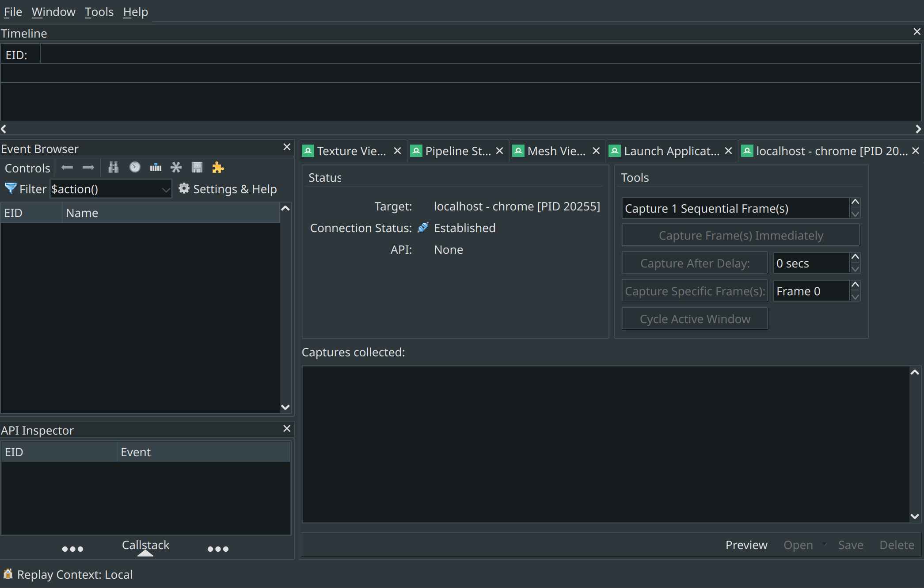
Task: Click the filter funnel icon
Action: coord(11,188)
